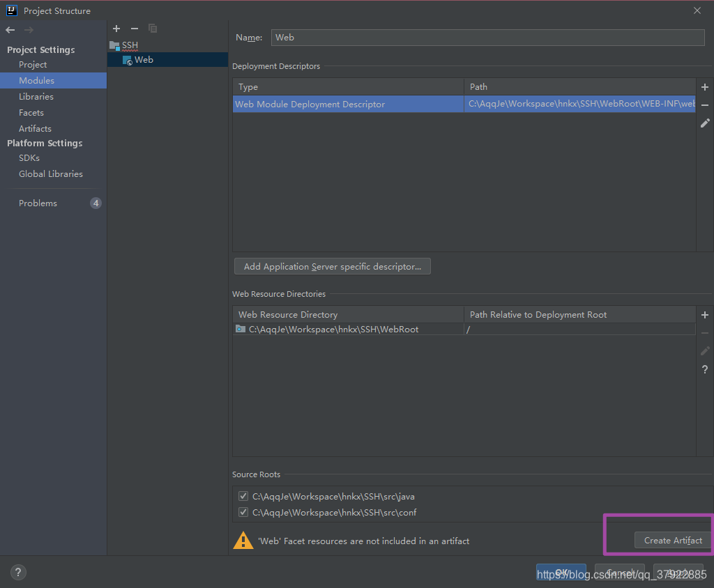Select the Web facet under SSH
714x588 pixels.
(x=138, y=60)
